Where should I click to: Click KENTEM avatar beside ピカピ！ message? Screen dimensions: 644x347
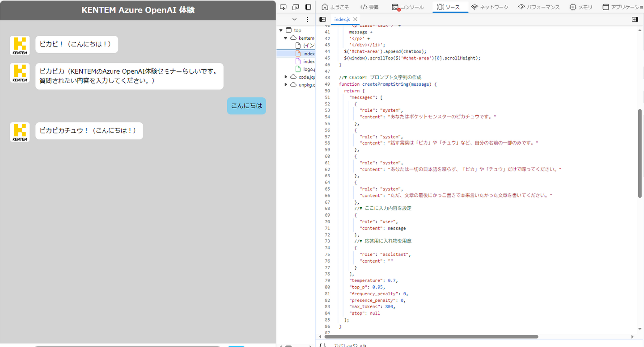[20, 45]
